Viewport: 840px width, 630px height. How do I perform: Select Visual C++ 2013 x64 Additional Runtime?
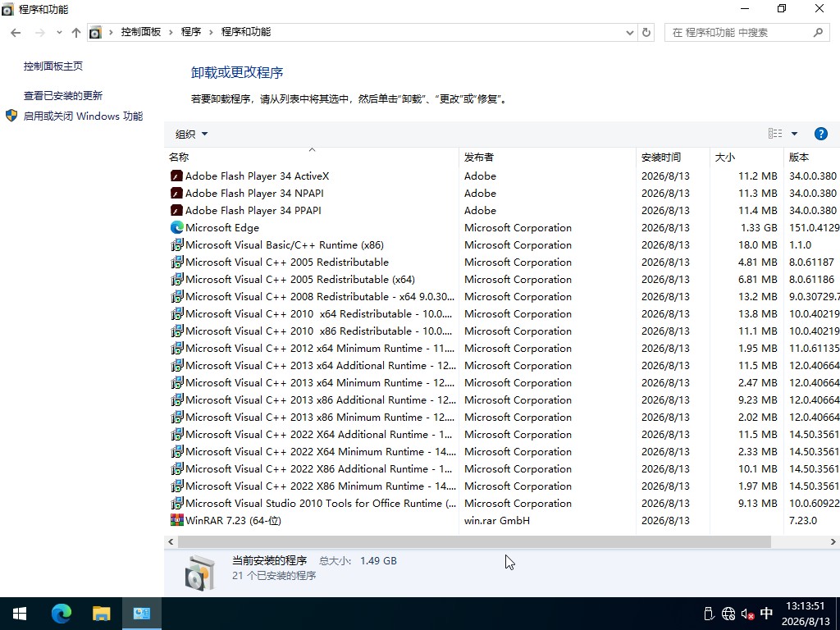[502, 365]
